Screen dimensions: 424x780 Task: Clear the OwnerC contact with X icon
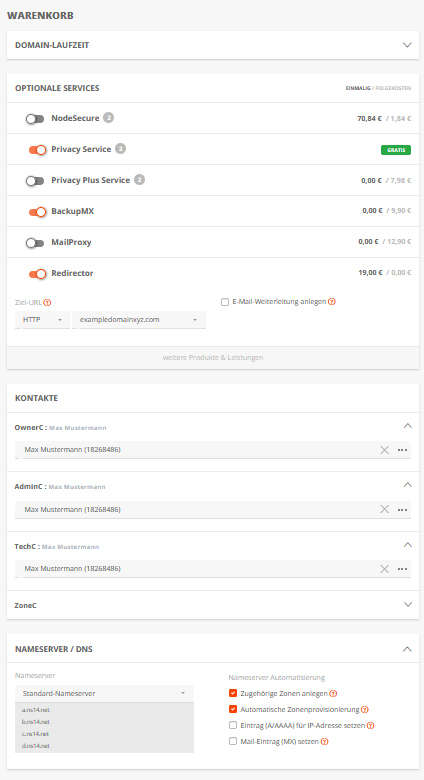point(384,450)
